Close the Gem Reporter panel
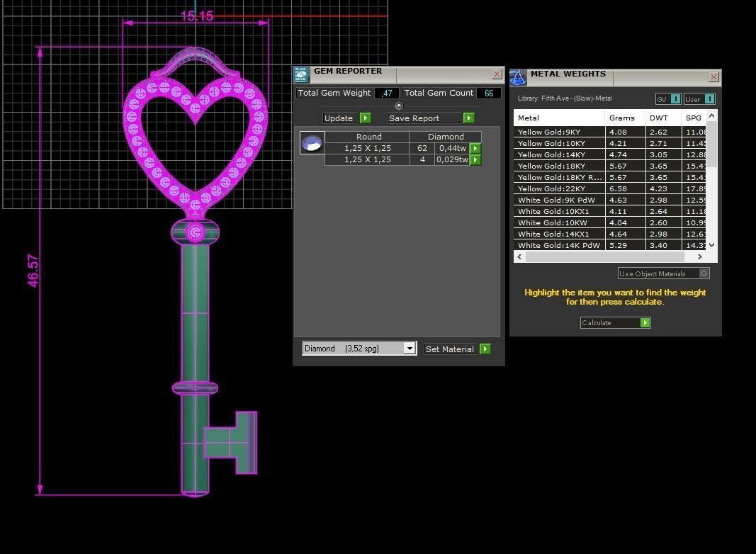Screen dimensions: 756x554 tap(497, 74)
